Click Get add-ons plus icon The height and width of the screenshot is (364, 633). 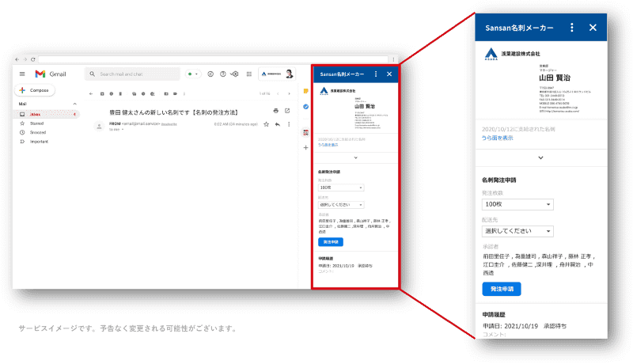(305, 148)
